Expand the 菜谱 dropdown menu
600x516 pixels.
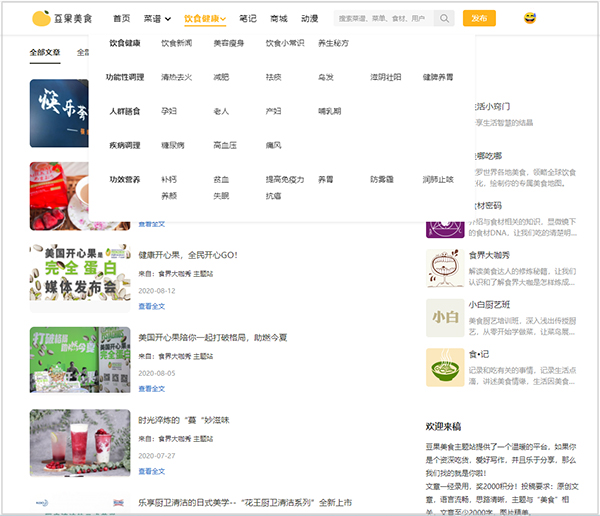pyautogui.click(x=153, y=18)
